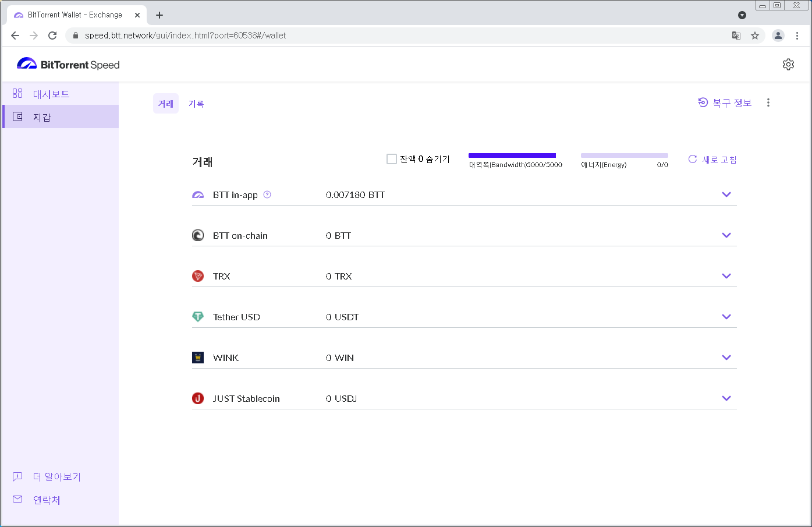Click the 0 WIN balance value

[340, 358]
